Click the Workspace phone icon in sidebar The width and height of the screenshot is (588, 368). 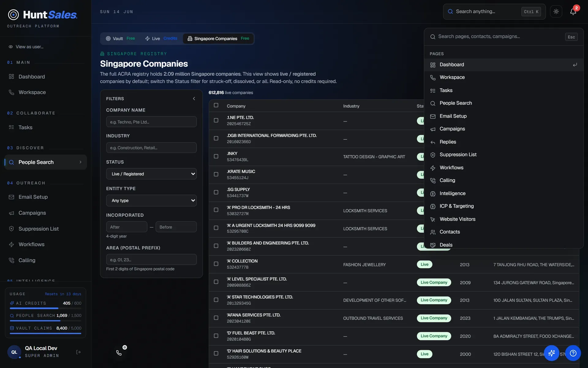click(11, 92)
